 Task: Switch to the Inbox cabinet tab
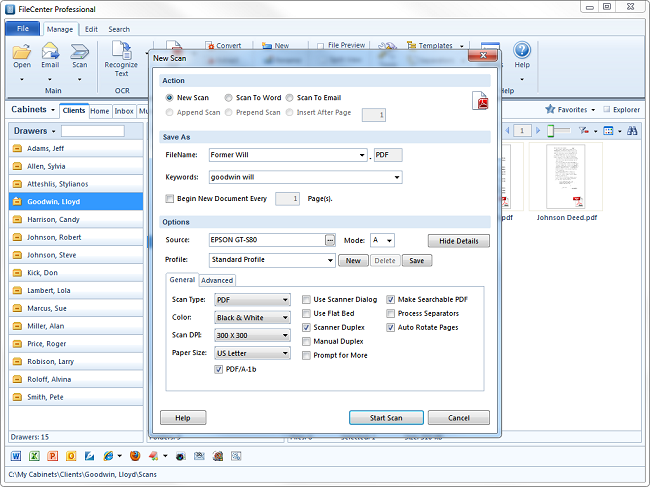pos(124,111)
